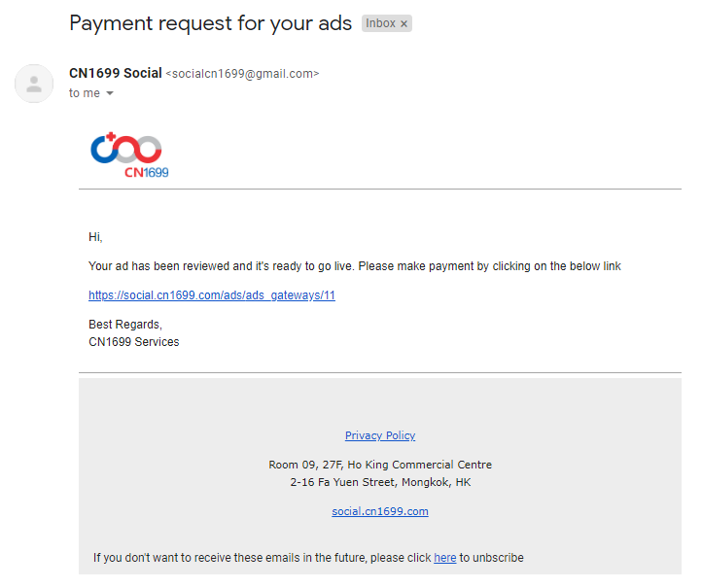702x588 pixels.
Task: Click the "Payment request for your ads" subject
Action: [210, 23]
